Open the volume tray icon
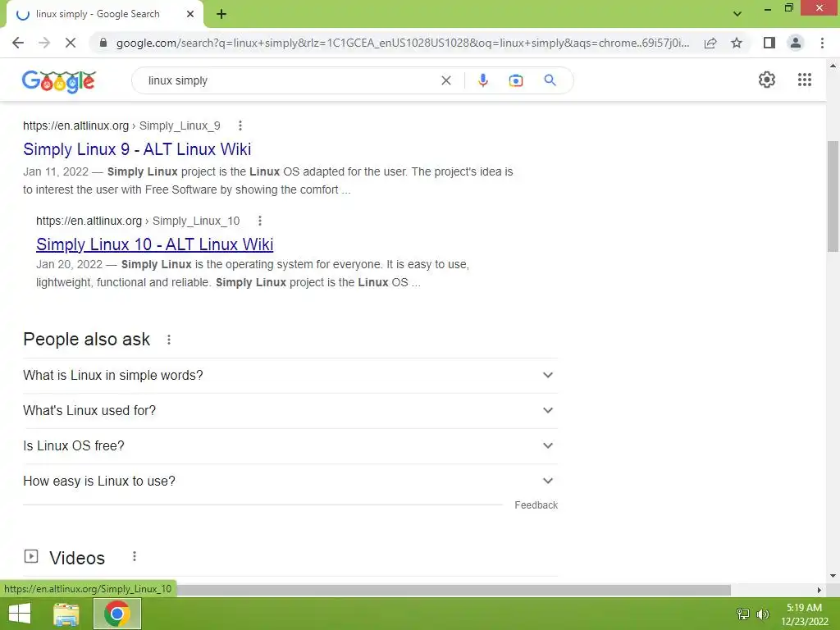 [x=763, y=614]
